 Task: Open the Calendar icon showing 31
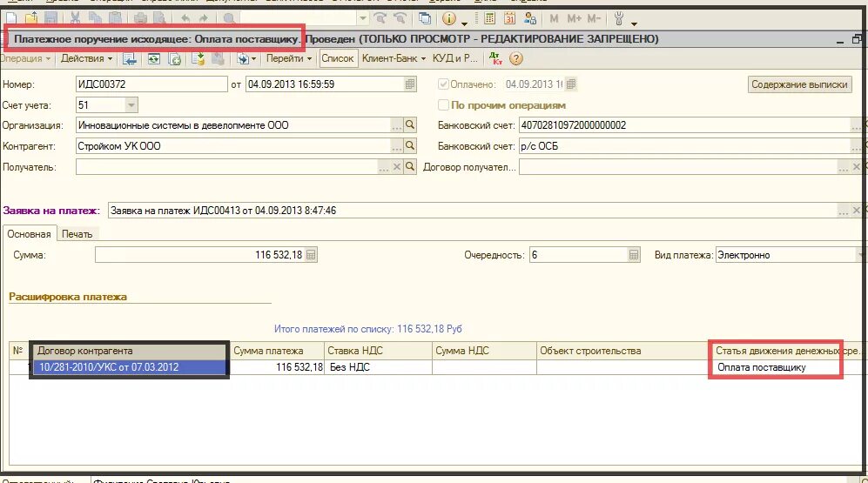[x=510, y=18]
